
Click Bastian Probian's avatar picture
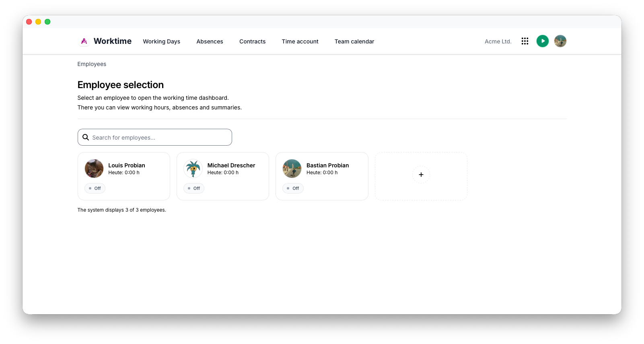(x=292, y=169)
